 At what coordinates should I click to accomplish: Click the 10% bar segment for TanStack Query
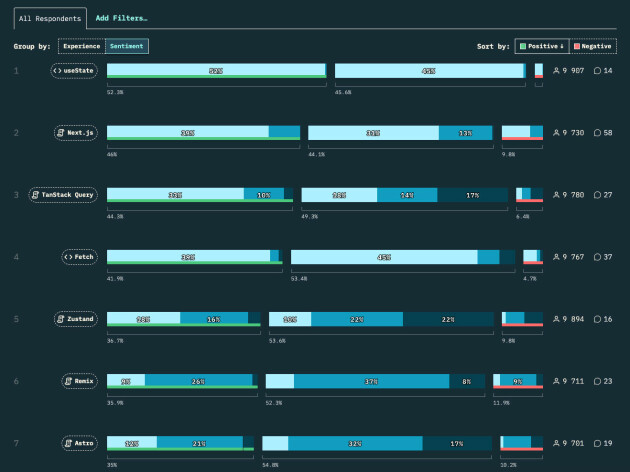point(264,195)
